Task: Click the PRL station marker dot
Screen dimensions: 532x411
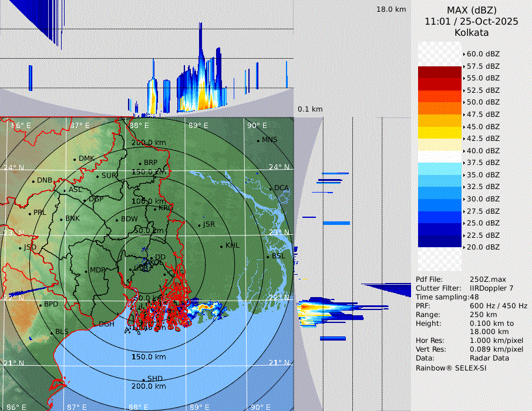Action: coord(29,213)
